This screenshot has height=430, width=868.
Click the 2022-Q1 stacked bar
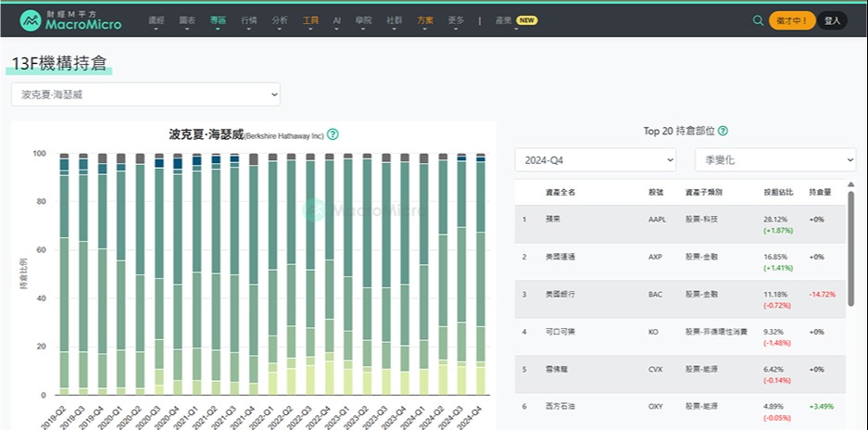click(x=272, y=274)
